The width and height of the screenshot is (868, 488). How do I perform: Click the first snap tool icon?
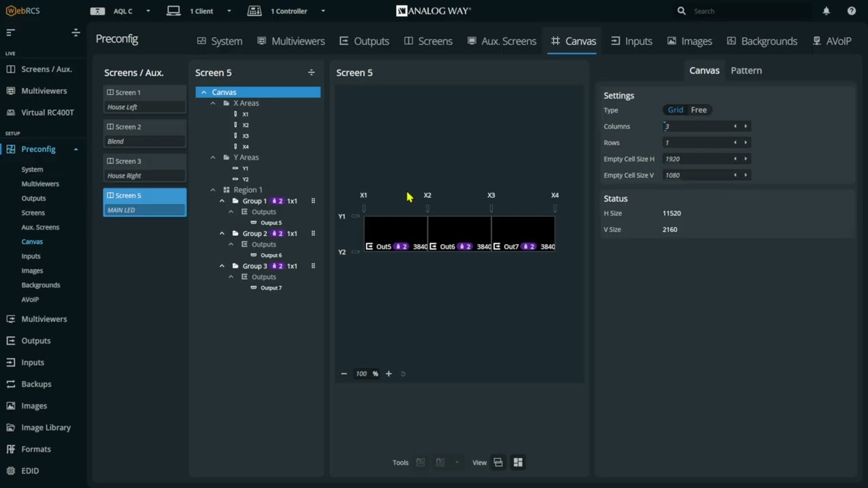420,462
